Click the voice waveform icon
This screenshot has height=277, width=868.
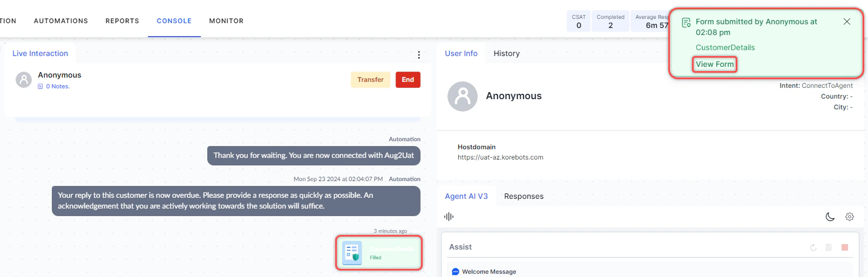[x=449, y=217]
